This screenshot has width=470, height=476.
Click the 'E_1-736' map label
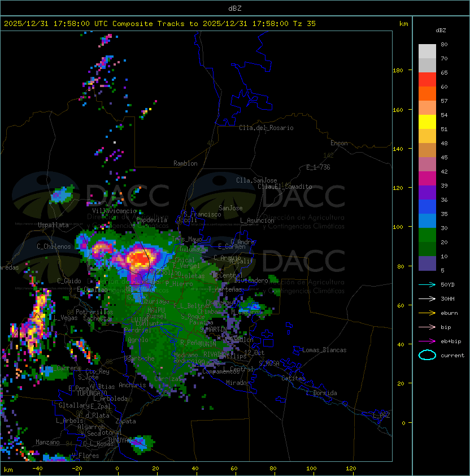(x=318, y=167)
